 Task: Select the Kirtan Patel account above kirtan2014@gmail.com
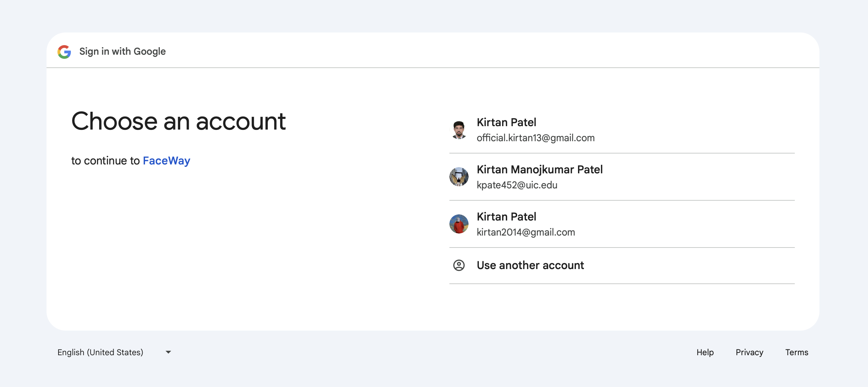tap(506, 217)
